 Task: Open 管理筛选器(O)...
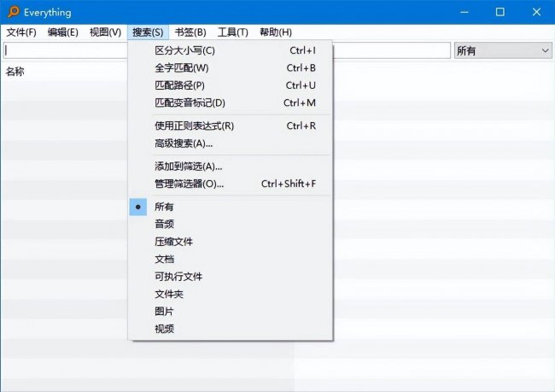230,184
